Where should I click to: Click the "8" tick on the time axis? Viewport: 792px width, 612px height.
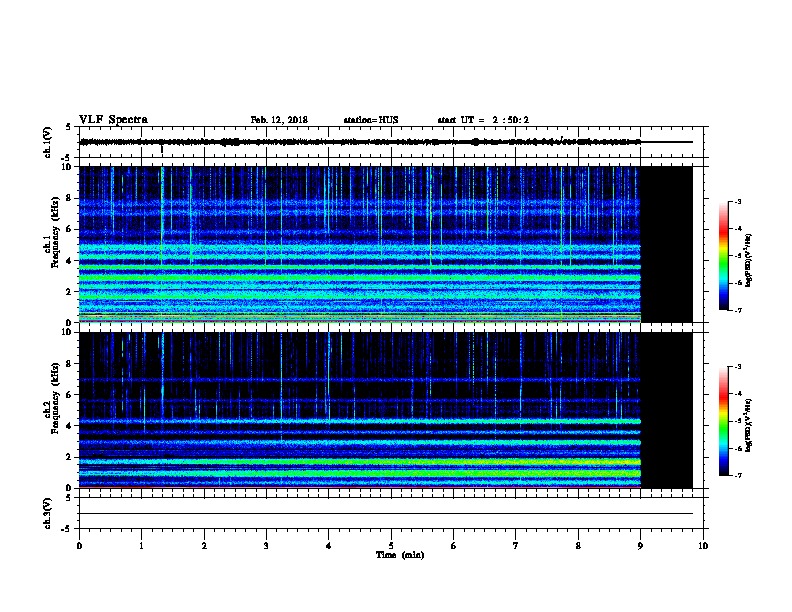pos(578,546)
